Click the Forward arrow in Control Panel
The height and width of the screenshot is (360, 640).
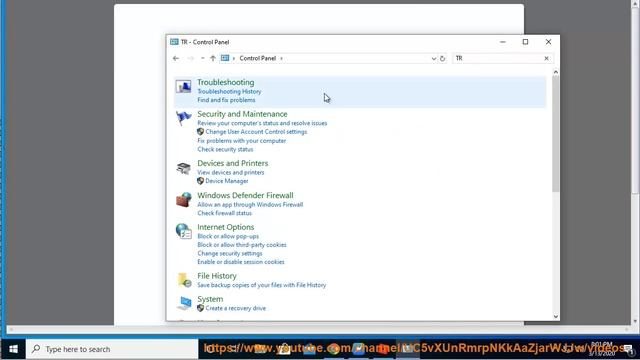pos(190,58)
